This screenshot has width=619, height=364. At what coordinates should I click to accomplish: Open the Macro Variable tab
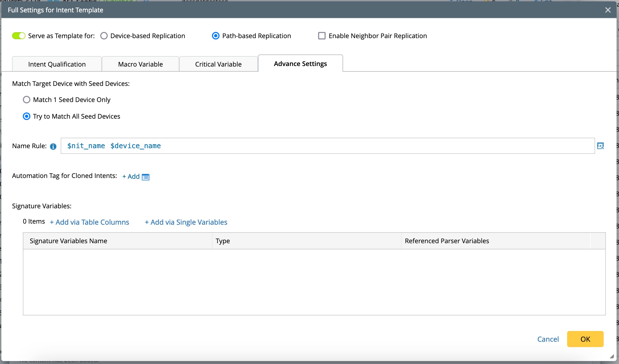coord(140,64)
